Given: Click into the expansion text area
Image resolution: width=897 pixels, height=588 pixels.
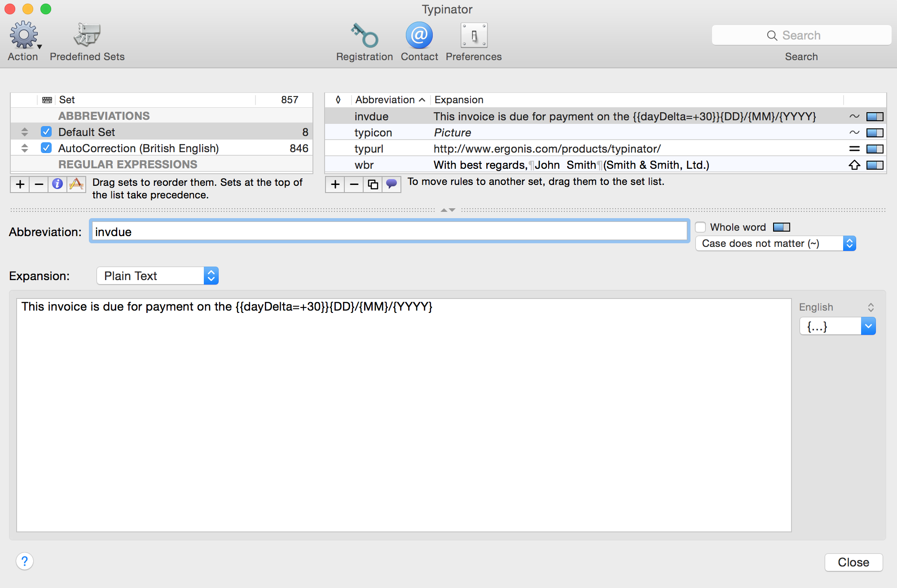Looking at the screenshot, I should 404,415.
